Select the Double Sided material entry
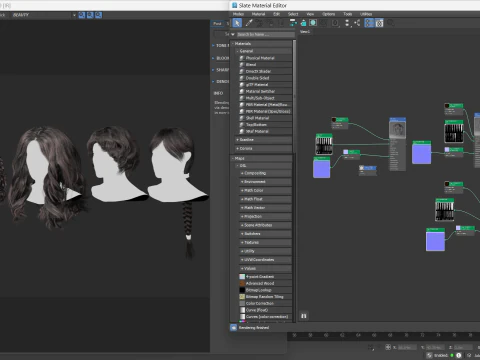This screenshot has width=480, height=360. point(265,78)
